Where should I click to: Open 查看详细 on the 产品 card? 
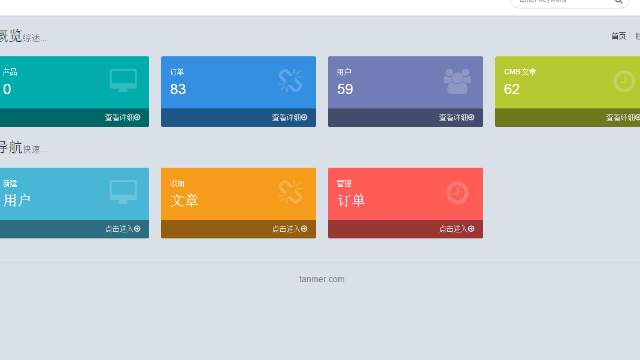pyautogui.click(x=122, y=118)
